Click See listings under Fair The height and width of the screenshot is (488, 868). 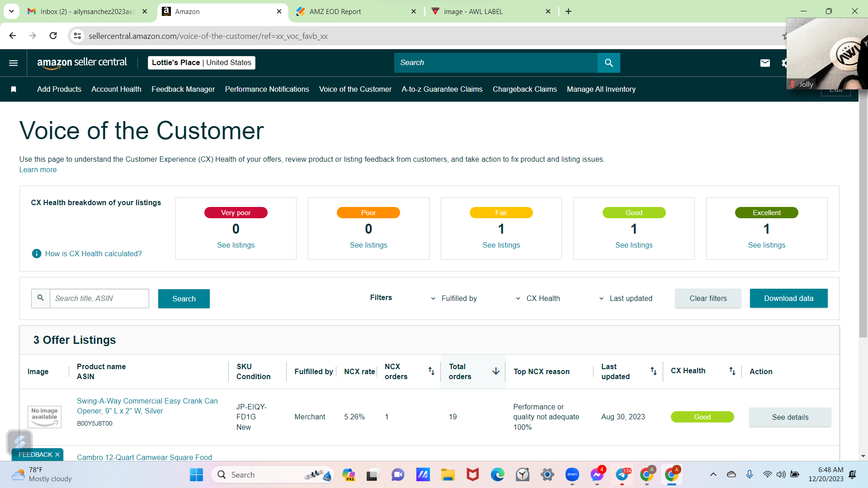(501, 245)
